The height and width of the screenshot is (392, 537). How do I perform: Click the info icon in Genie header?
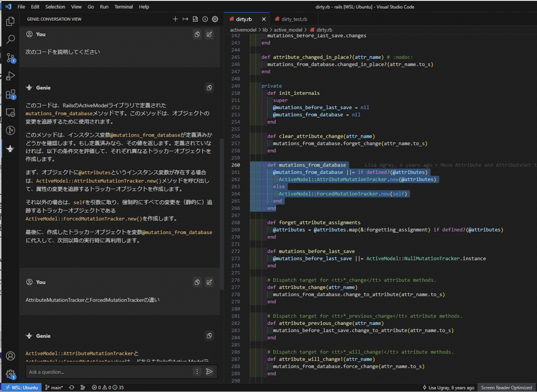205,19
